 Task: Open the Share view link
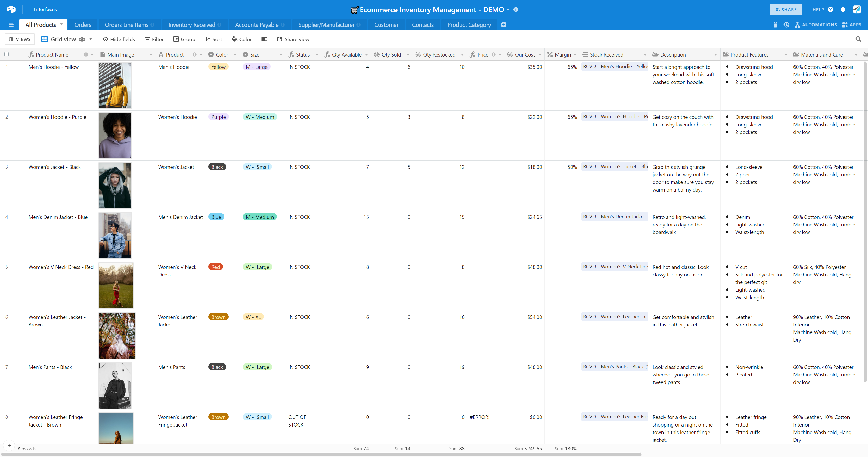[293, 39]
